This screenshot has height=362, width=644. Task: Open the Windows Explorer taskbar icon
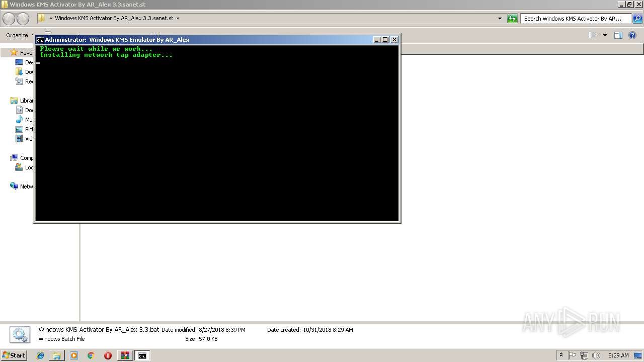pyautogui.click(x=57, y=355)
